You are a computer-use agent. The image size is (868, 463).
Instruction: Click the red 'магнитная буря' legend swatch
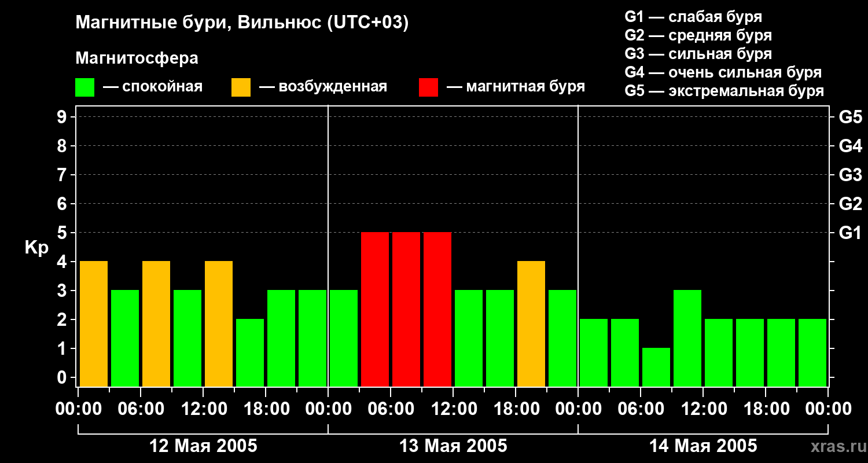(x=428, y=87)
